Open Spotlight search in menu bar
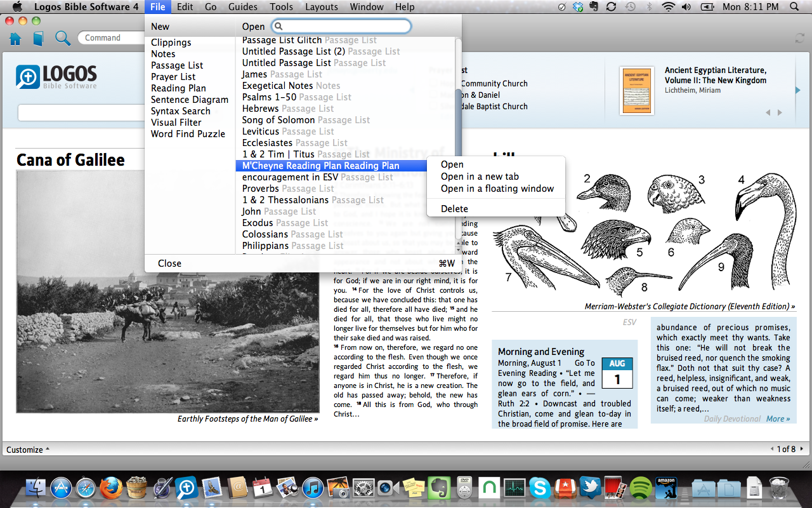 tap(795, 7)
